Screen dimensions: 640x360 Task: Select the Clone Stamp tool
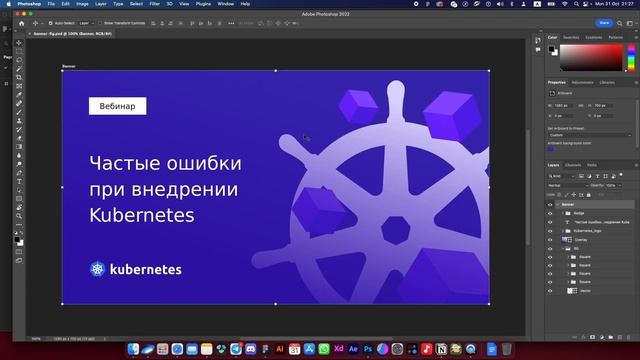click(x=19, y=121)
